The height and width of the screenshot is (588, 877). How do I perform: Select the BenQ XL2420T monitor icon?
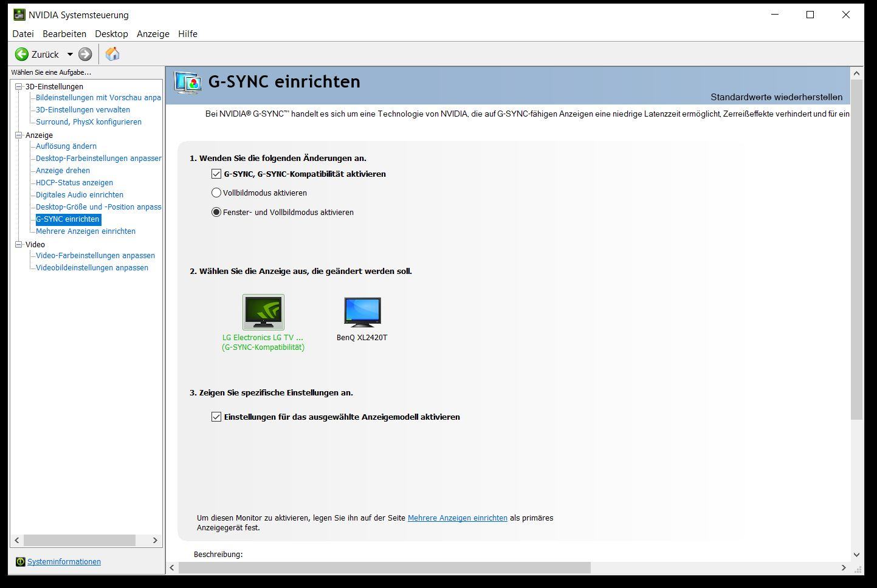[362, 312]
